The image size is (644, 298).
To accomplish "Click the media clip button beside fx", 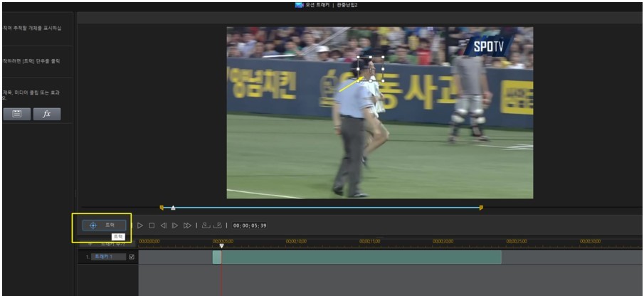I will (x=17, y=114).
